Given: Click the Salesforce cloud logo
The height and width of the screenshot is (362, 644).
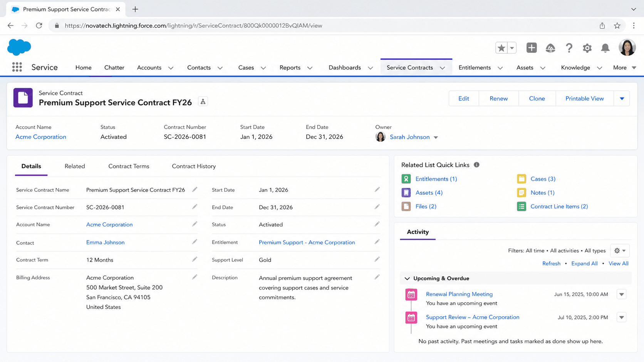Looking at the screenshot, I should (x=19, y=47).
